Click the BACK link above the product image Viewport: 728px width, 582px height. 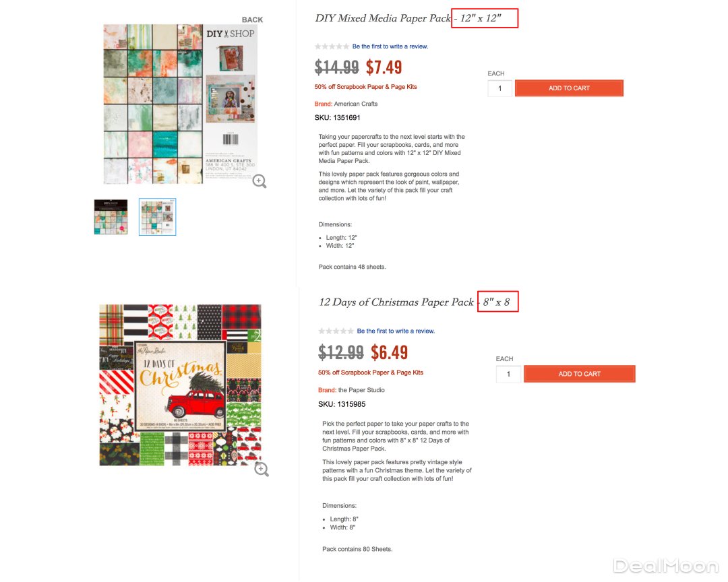click(252, 20)
